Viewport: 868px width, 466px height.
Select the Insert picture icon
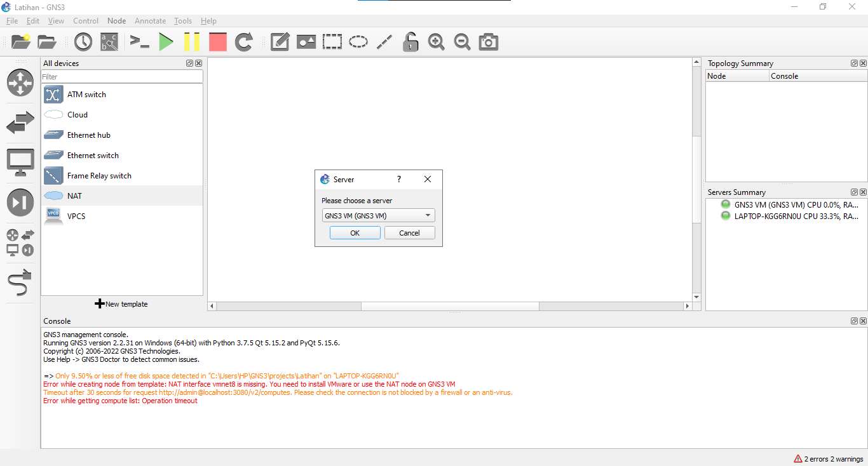click(x=306, y=42)
